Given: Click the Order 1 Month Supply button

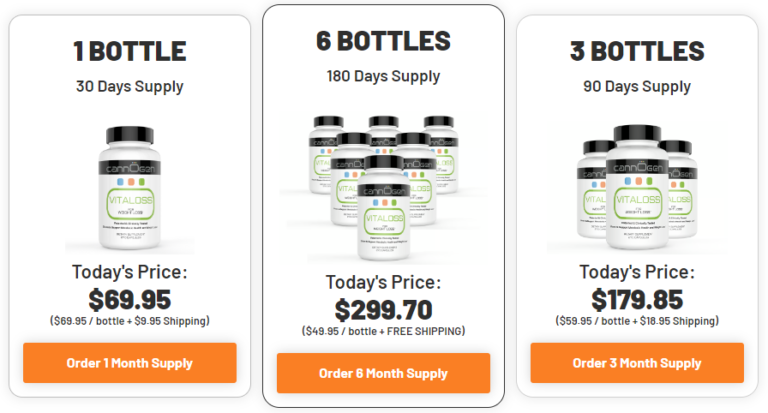Looking at the screenshot, I should coord(130,363).
